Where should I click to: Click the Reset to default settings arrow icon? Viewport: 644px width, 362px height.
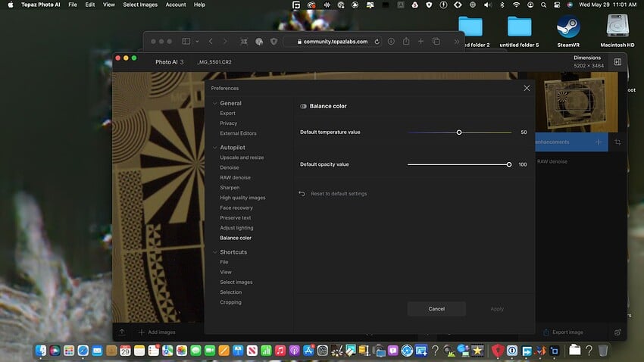[302, 194]
